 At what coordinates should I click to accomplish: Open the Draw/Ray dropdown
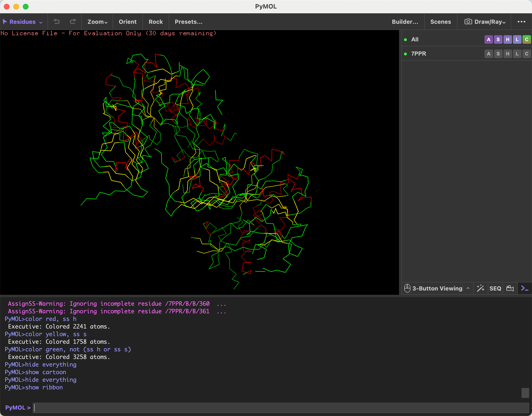[x=485, y=22]
